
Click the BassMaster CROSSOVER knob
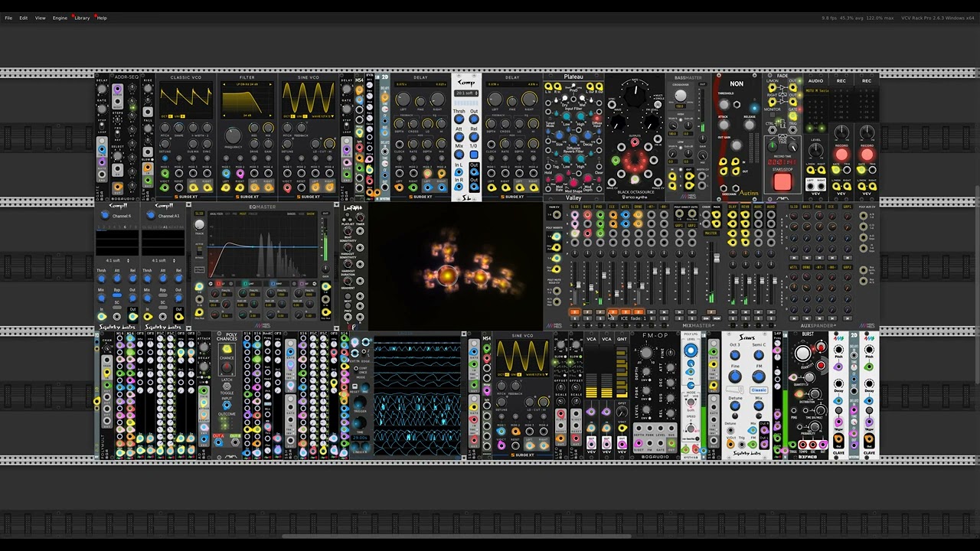click(x=681, y=96)
